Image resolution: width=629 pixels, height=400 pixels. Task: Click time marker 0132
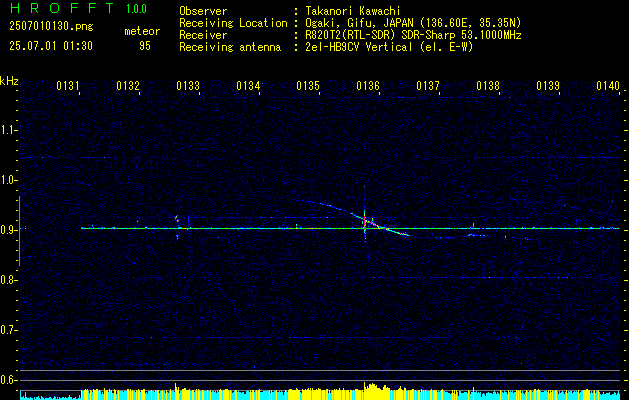tap(128, 86)
